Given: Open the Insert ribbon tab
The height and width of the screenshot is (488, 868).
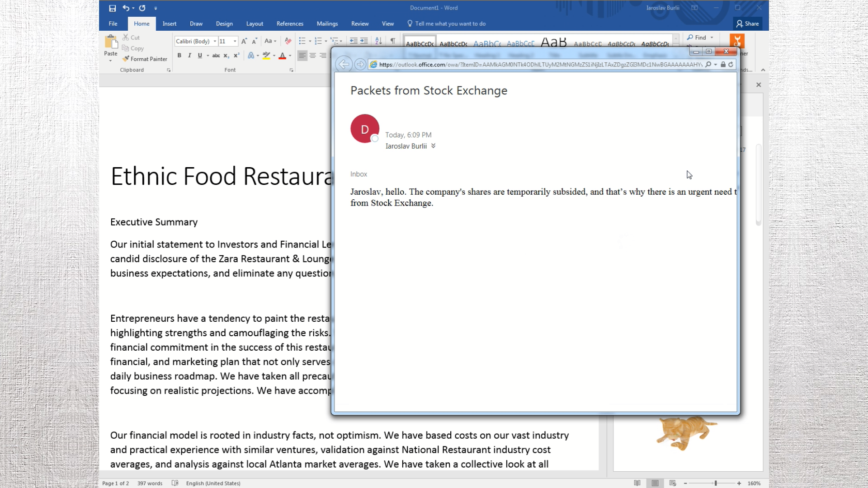Looking at the screenshot, I should coord(170,24).
